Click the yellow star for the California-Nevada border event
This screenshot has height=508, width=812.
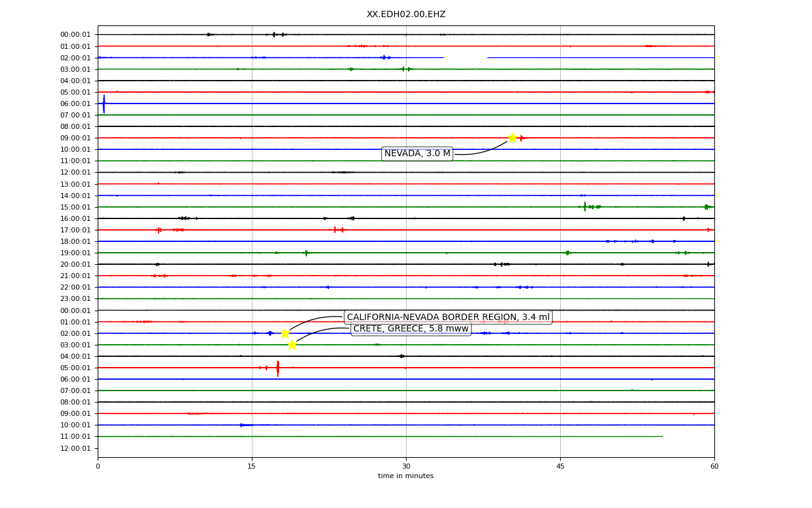click(x=285, y=333)
